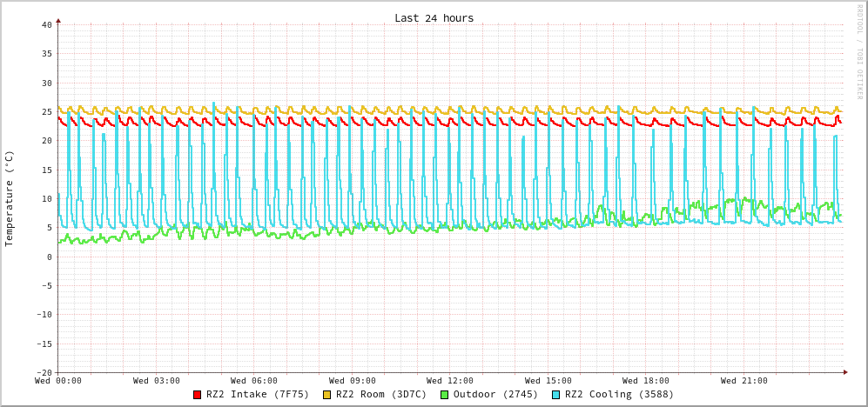Viewport: 868px width, 407px height.
Task: Select the RZ2 Room (3D7C) legend label
Action: (x=381, y=395)
